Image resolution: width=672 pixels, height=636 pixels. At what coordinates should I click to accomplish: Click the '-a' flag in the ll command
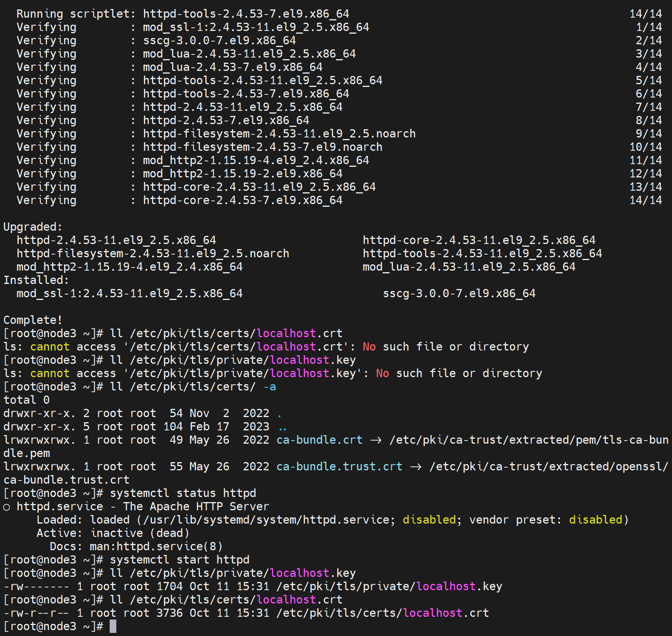[270, 387]
